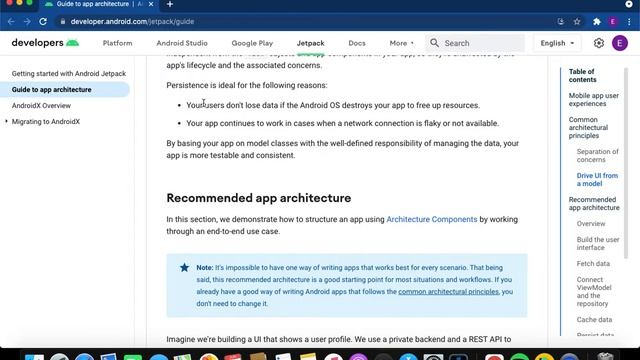Jump to Separation of concerns section
Viewport: 640px width, 360px height.
pyautogui.click(x=598, y=156)
